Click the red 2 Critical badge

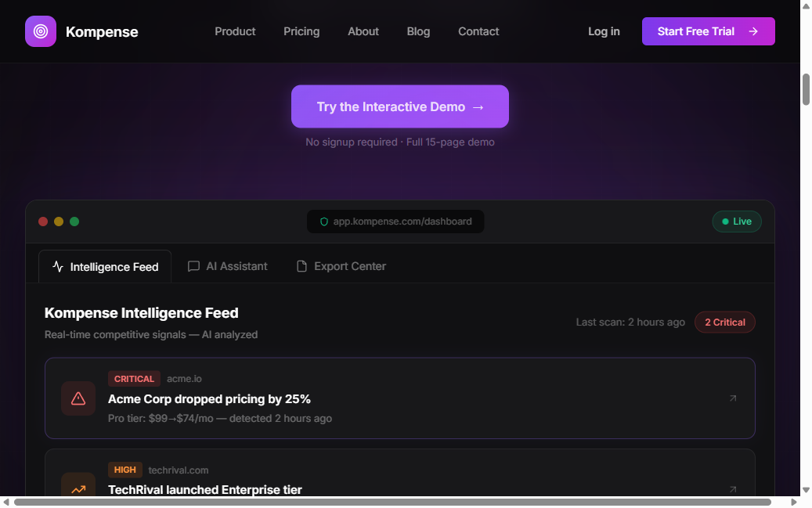pyautogui.click(x=724, y=322)
